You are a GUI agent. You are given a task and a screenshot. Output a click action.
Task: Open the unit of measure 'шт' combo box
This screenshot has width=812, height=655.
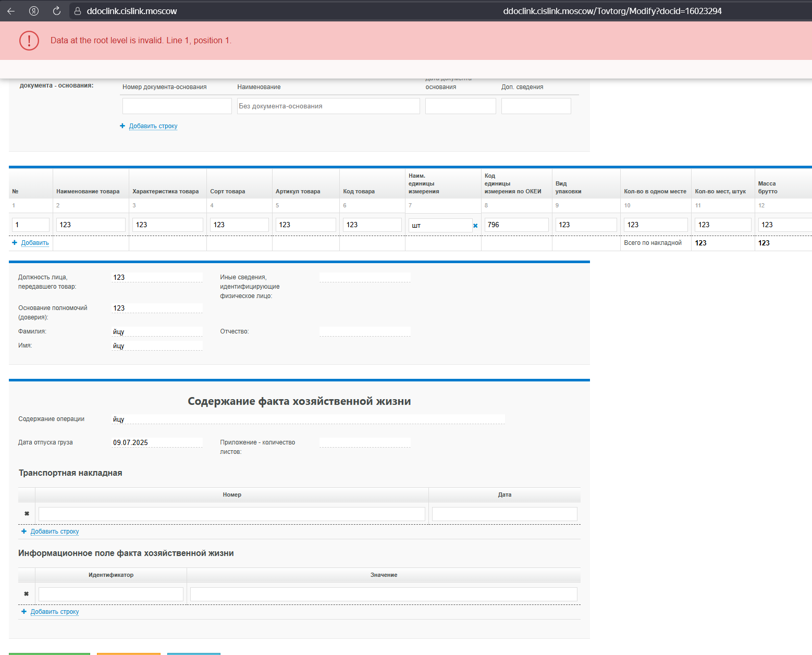click(x=440, y=225)
